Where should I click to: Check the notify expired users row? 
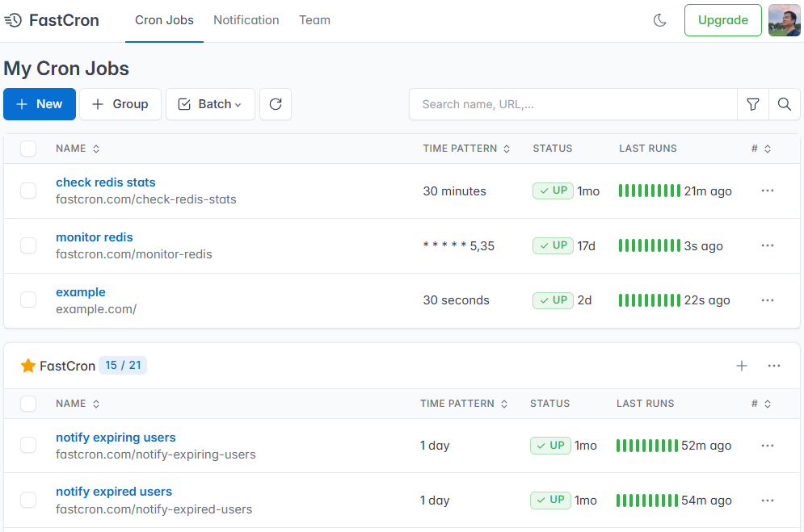[28, 500]
